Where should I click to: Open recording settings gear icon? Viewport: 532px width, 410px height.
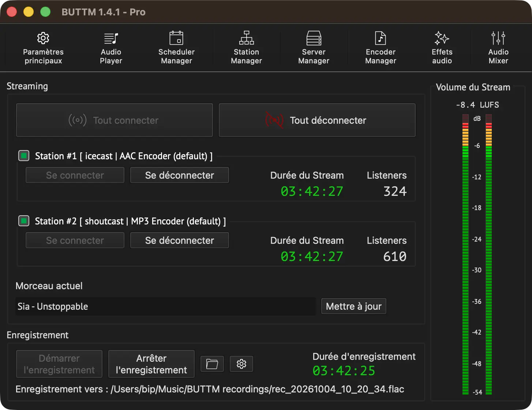coord(241,364)
